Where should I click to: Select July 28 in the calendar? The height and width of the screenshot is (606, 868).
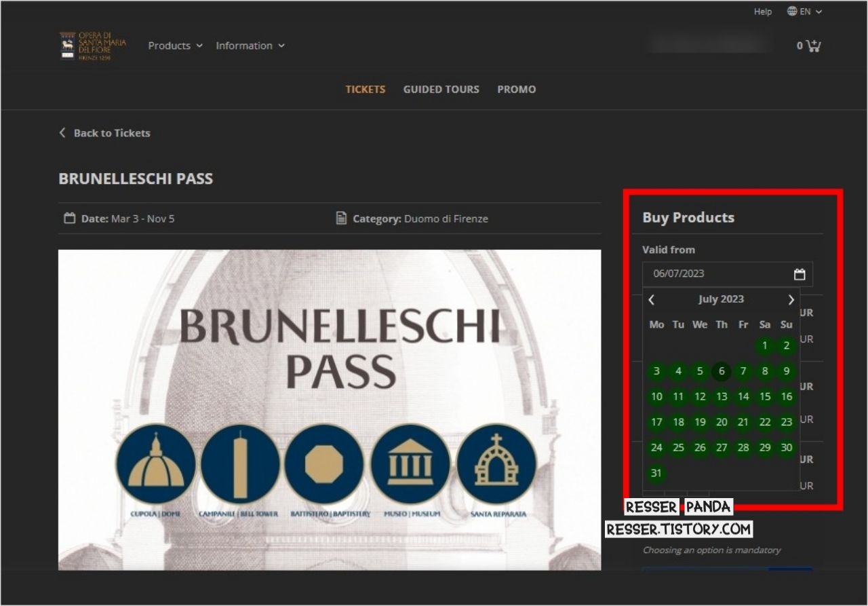pos(743,448)
